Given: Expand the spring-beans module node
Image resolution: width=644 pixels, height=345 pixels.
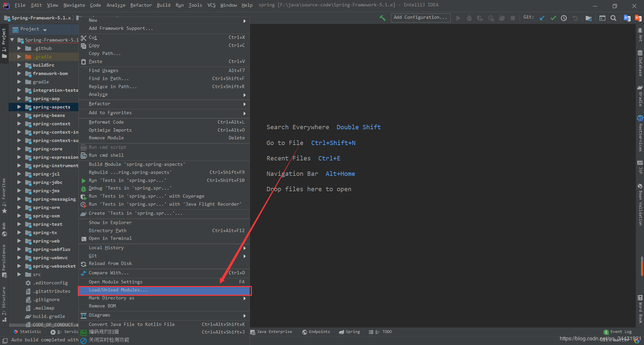Looking at the screenshot, I should tap(19, 116).
